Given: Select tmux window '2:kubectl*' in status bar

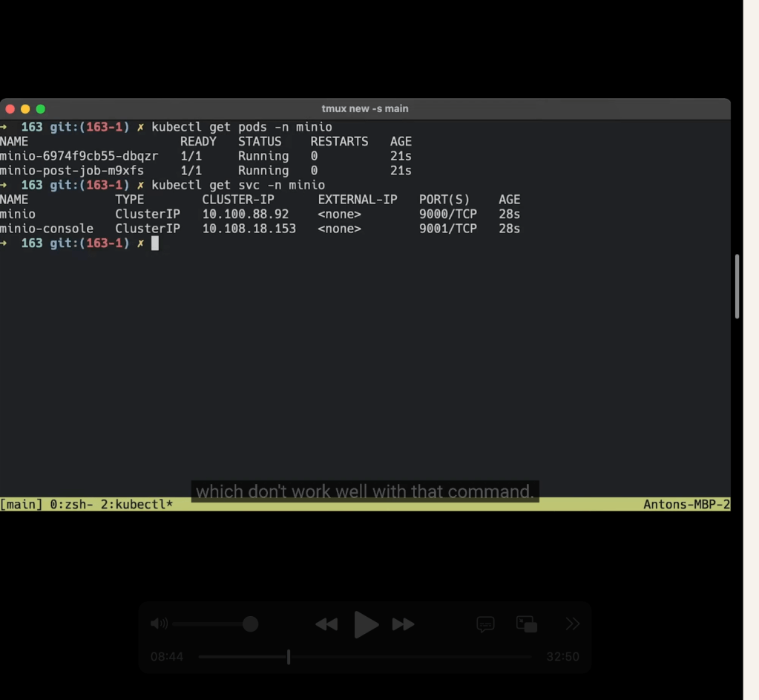Looking at the screenshot, I should [x=137, y=504].
